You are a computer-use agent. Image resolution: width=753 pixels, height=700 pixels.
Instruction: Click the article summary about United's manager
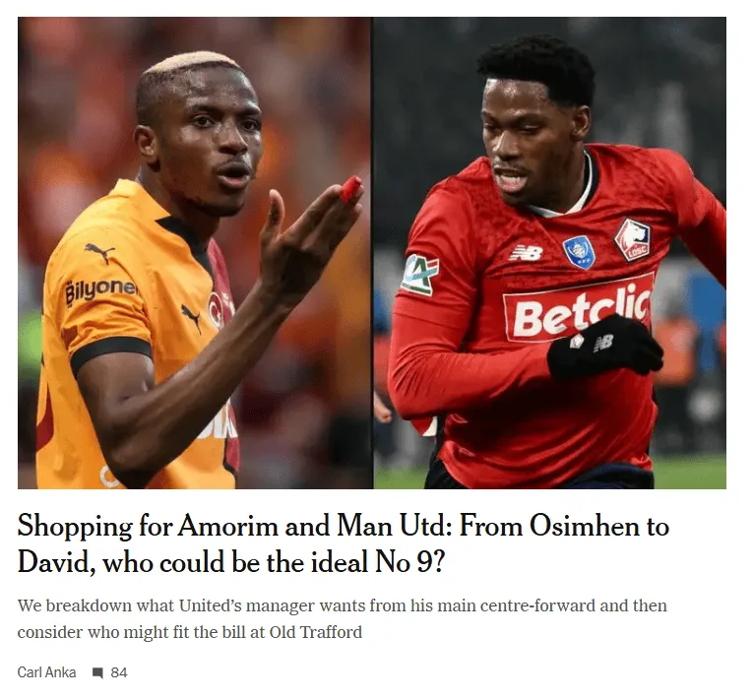pos(342,619)
